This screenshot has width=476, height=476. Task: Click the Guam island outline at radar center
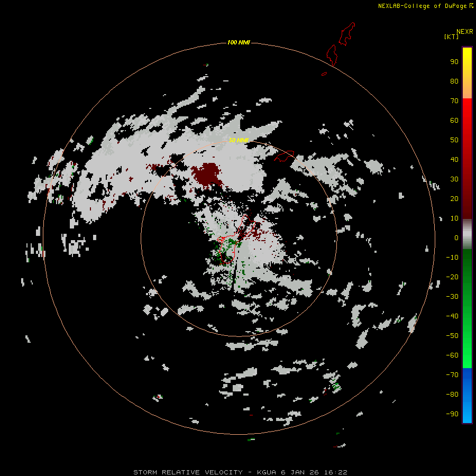pos(235,239)
